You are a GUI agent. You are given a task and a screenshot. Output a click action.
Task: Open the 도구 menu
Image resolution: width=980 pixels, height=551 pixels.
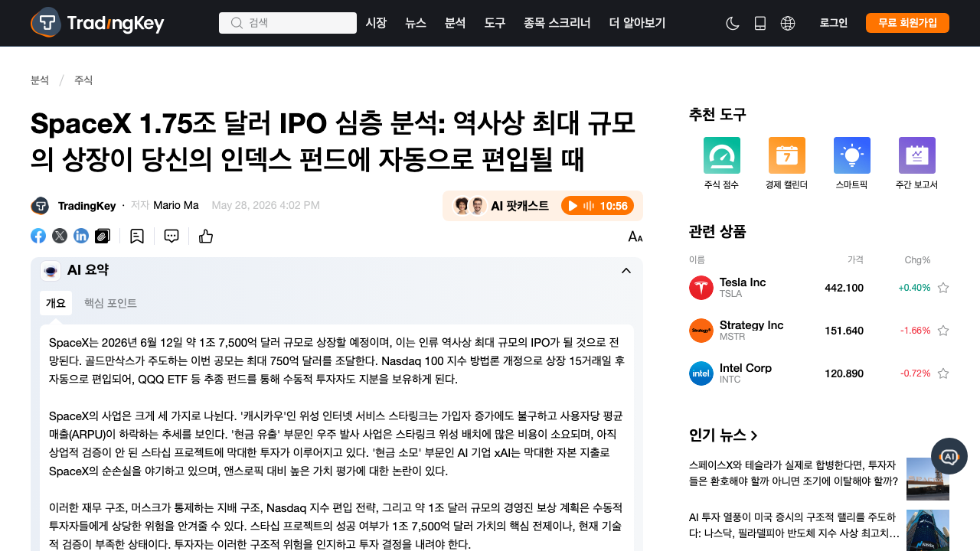(495, 23)
